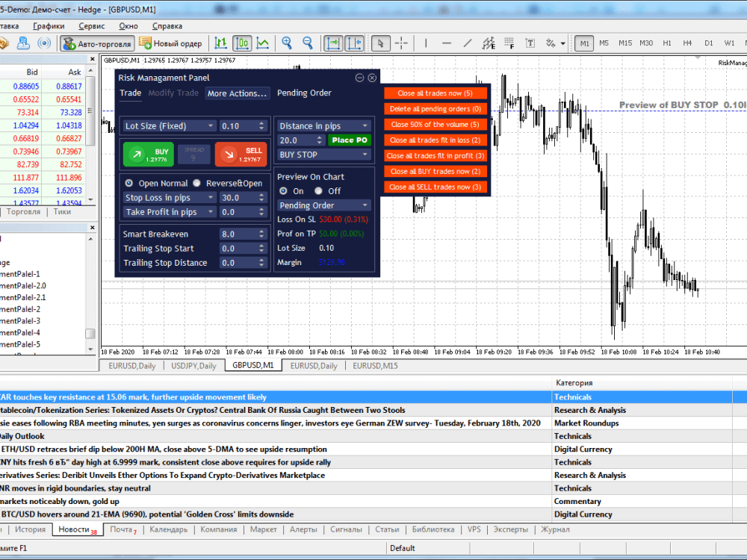Turn Preview On Chart to On
747x560 pixels.
coord(283,191)
